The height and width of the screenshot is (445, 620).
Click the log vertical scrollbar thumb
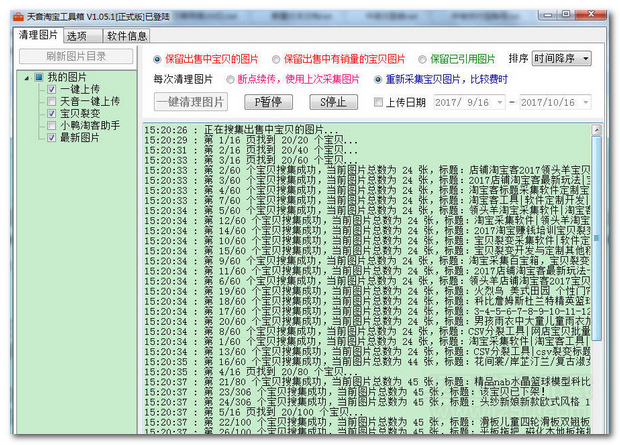(x=596, y=238)
